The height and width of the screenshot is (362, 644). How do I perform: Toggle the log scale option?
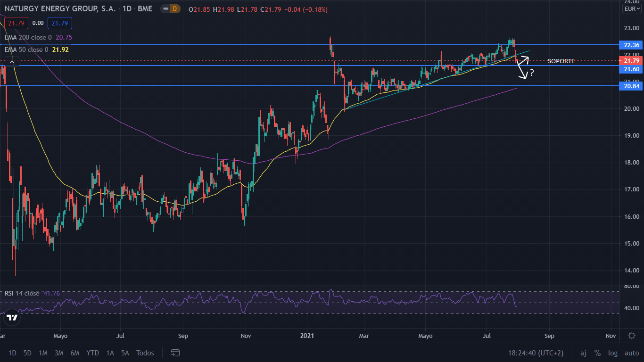pyautogui.click(x=612, y=353)
